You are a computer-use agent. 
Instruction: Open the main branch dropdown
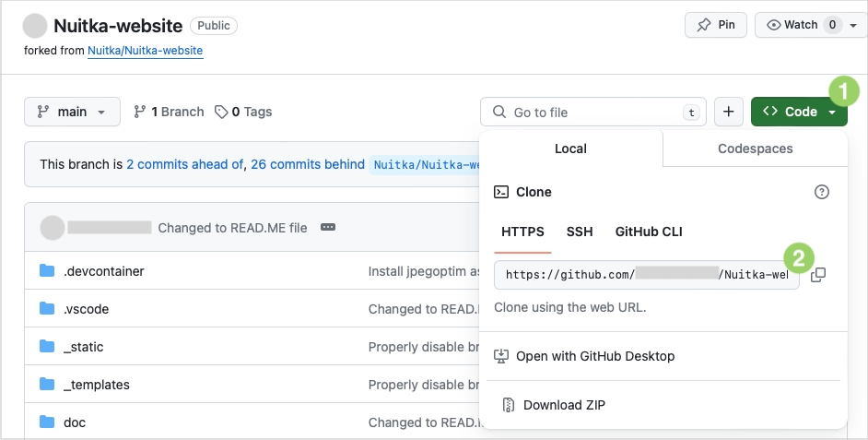coord(72,112)
